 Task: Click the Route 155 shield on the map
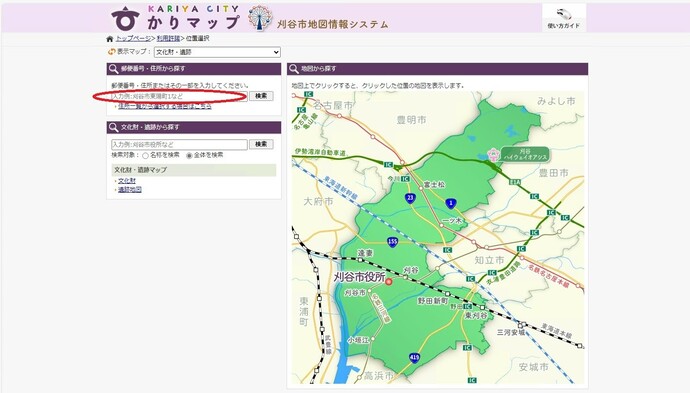tap(393, 242)
